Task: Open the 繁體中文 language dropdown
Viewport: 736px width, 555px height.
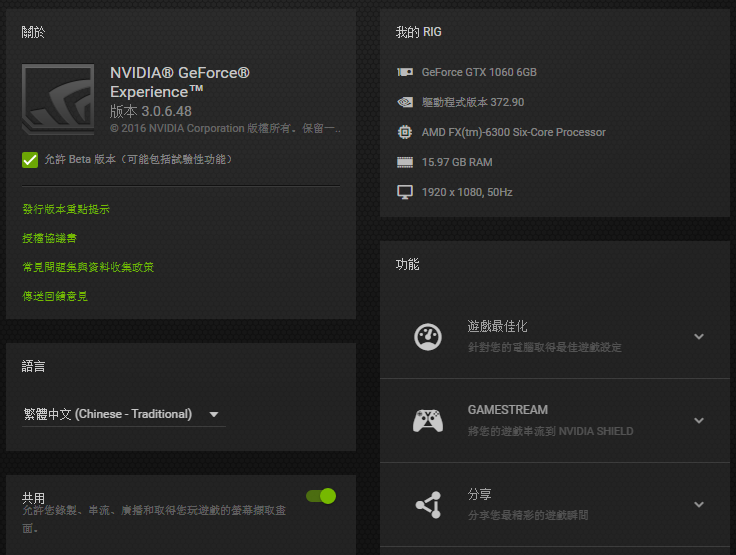Action: click(x=123, y=414)
